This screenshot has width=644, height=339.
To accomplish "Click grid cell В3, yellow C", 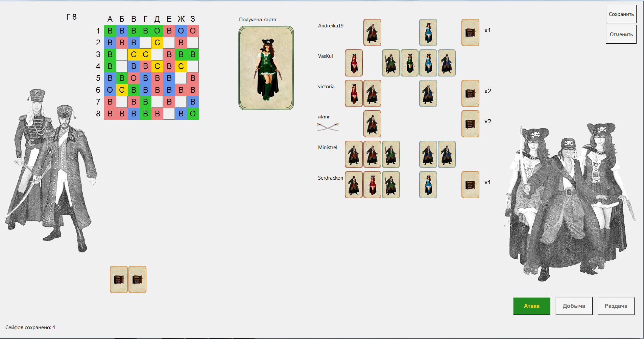I will click(134, 54).
